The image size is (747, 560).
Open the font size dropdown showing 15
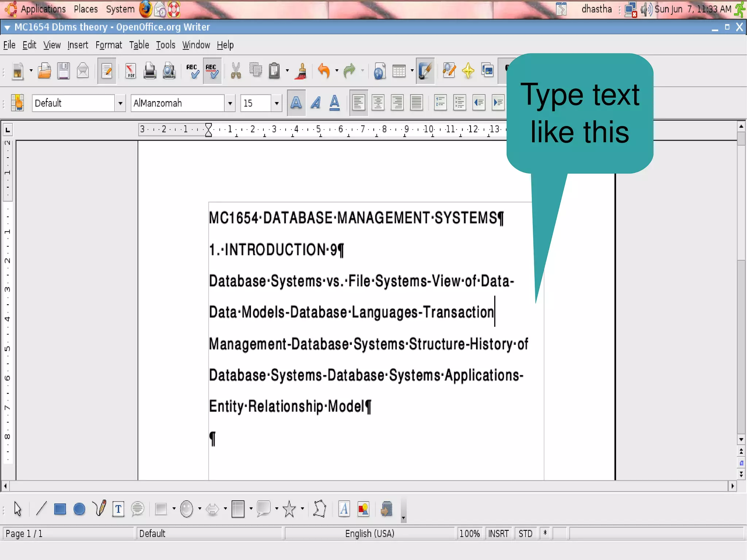click(x=276, y=103)
